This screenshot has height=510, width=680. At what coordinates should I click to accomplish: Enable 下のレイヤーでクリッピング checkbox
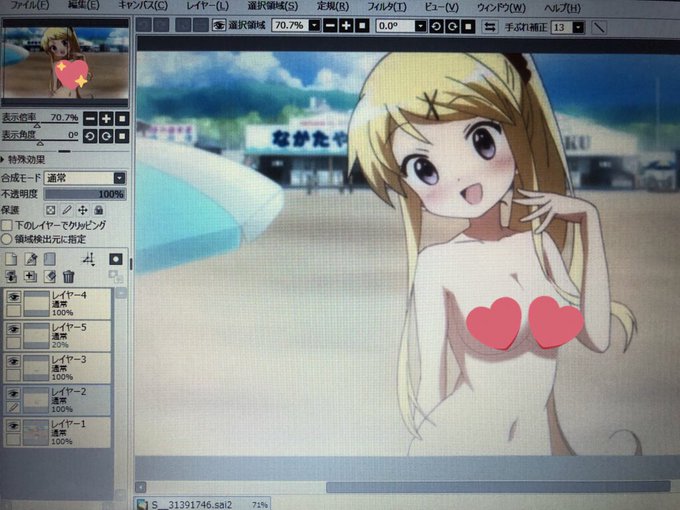tap(7, 225)
